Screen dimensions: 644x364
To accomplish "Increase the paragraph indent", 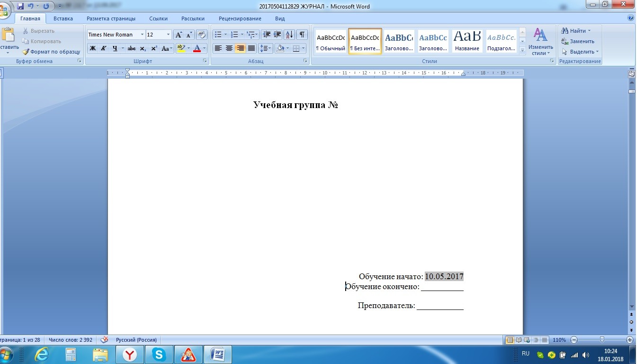I will pos(277,35).
